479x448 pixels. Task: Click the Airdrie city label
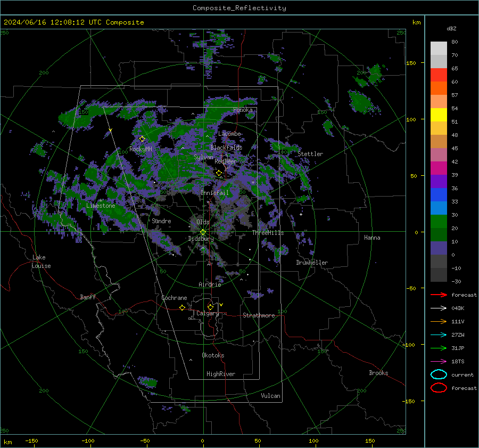click(210, 284)
